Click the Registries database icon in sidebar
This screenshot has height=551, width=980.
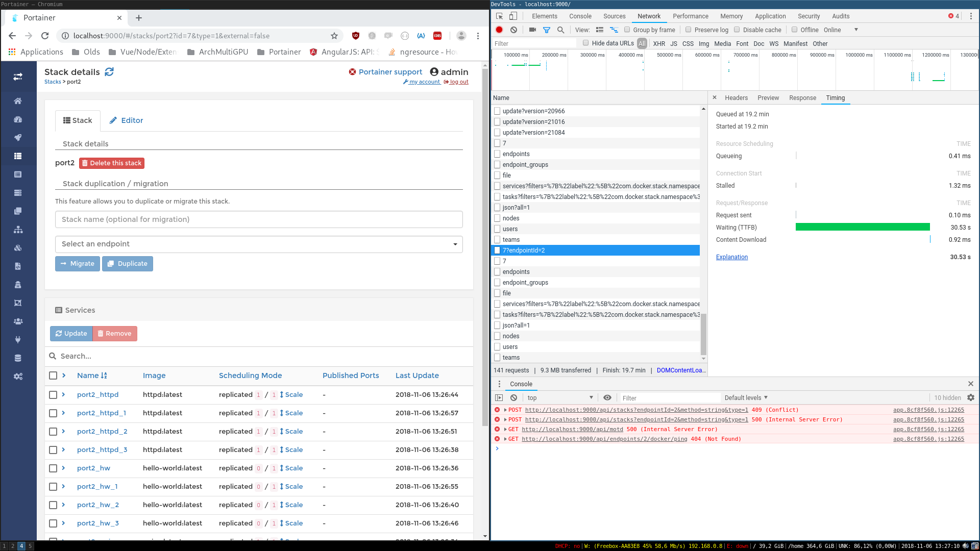18,357
